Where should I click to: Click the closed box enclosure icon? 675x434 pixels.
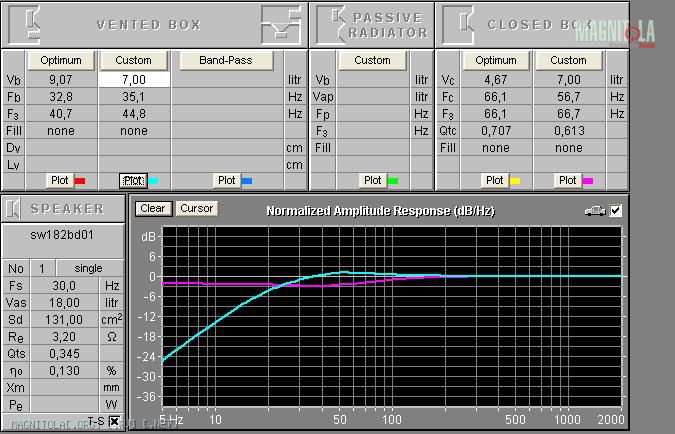[x=458, y=25]
